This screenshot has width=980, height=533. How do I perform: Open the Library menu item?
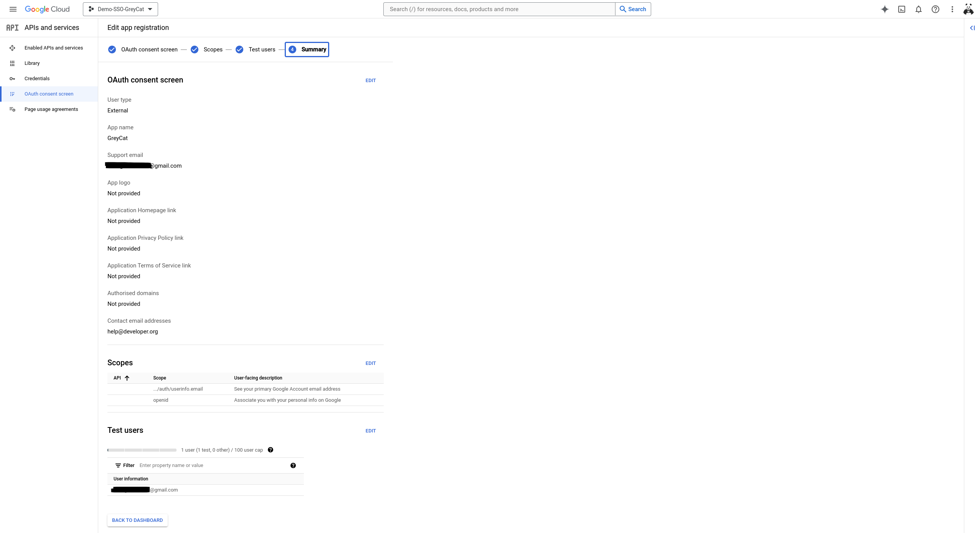click(x=49, y=63)
